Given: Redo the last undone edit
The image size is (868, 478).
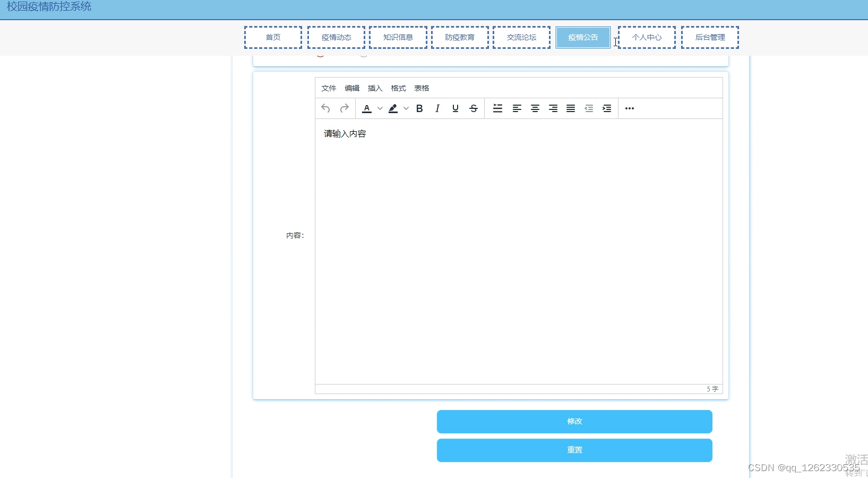Looking at the screenshot, I should pos(344,108).
